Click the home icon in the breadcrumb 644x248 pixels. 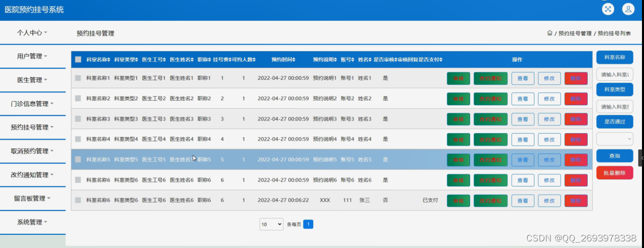click(x=550, y=33)
